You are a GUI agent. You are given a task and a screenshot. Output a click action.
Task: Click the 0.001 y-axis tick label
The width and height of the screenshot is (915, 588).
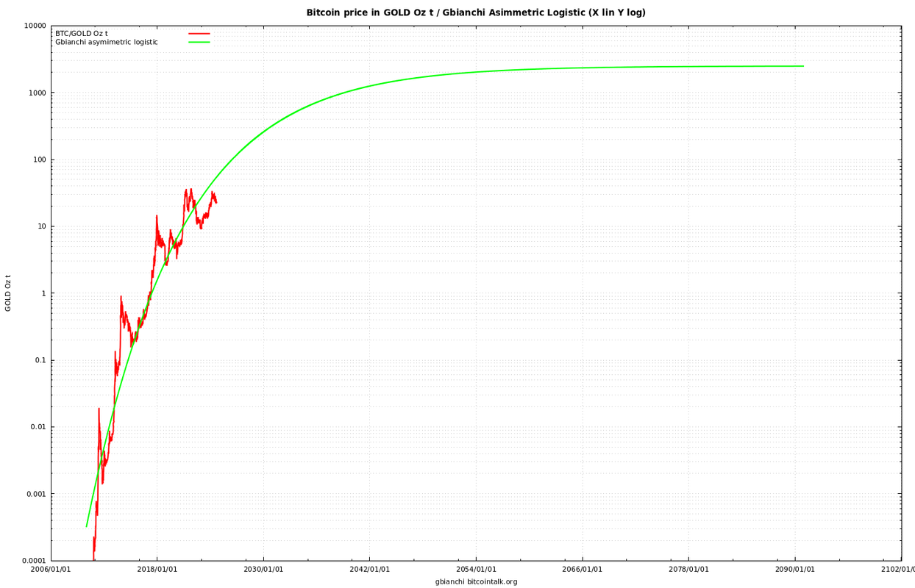coord(35,495)
